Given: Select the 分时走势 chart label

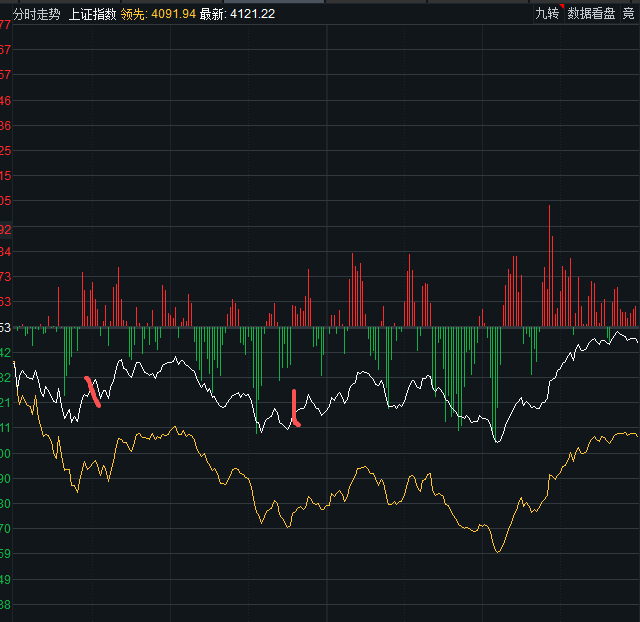Looking at the screenshot, I should pyautogui.click(x=37, y=14).
